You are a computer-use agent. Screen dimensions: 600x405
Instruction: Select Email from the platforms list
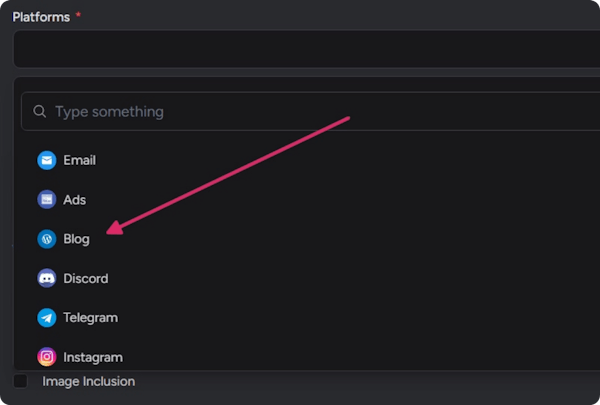[79, 160]
